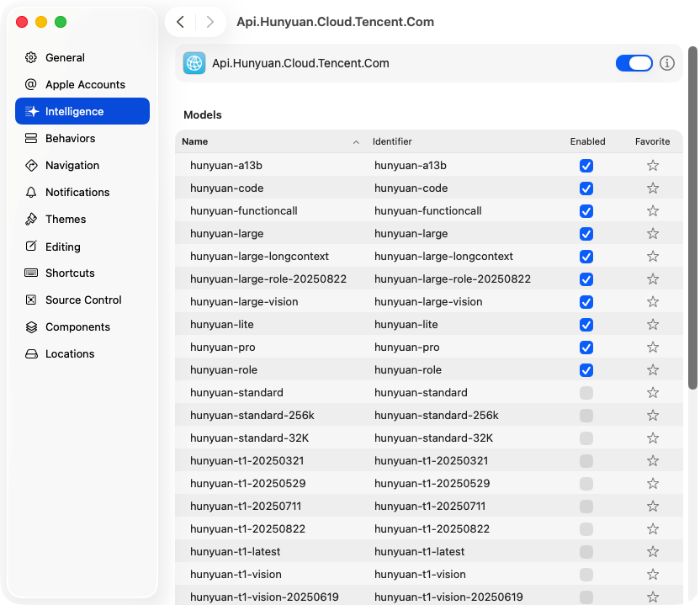Select hunyuan-standard-32K name cell
Screen dimensions: 700x605
[x=249, y=438]
